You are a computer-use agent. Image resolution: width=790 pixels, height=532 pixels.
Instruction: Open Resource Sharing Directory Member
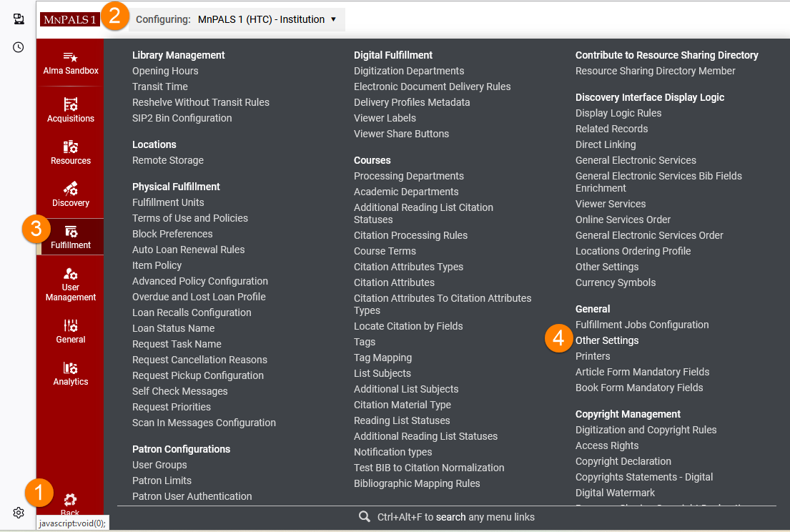[655, 71]
